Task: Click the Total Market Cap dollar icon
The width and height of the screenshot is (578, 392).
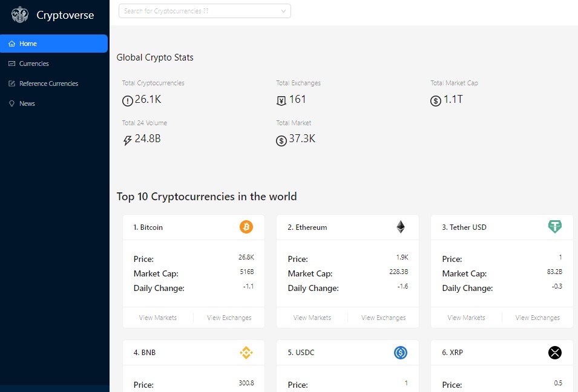Action: click(x=436, y=101)
